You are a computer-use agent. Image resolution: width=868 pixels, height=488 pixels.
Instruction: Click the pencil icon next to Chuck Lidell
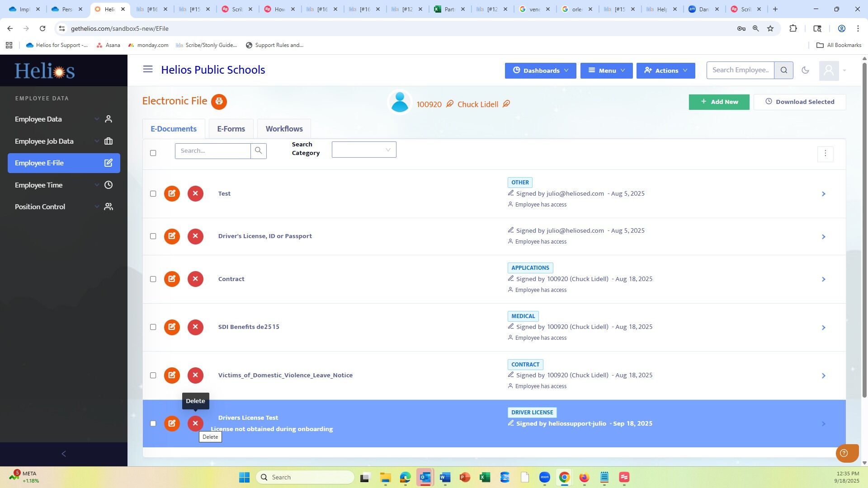point(506,104)
